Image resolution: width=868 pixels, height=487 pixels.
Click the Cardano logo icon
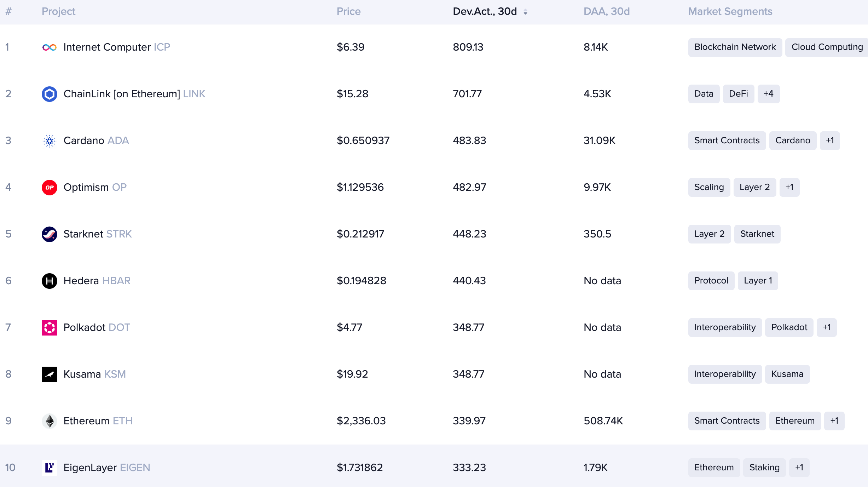coord(50,141)
